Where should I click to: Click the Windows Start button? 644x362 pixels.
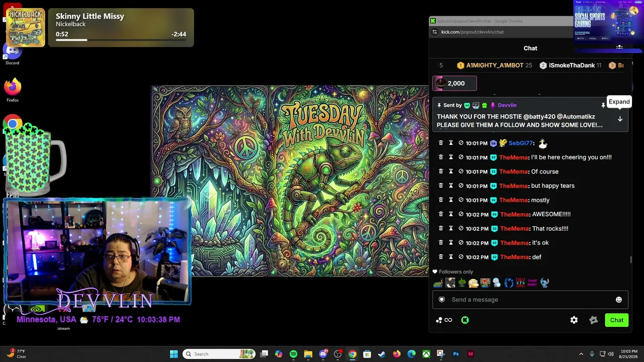174,354
